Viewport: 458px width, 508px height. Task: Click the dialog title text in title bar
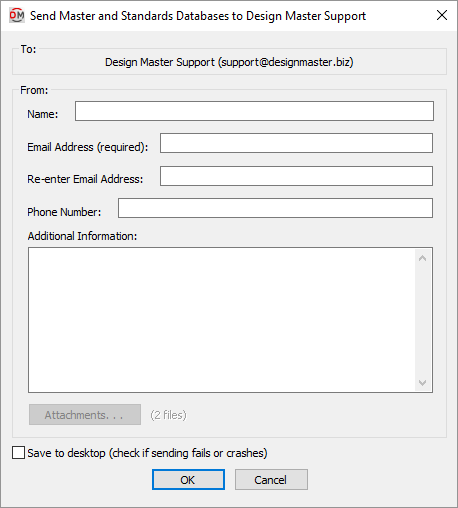click(198, 16)
